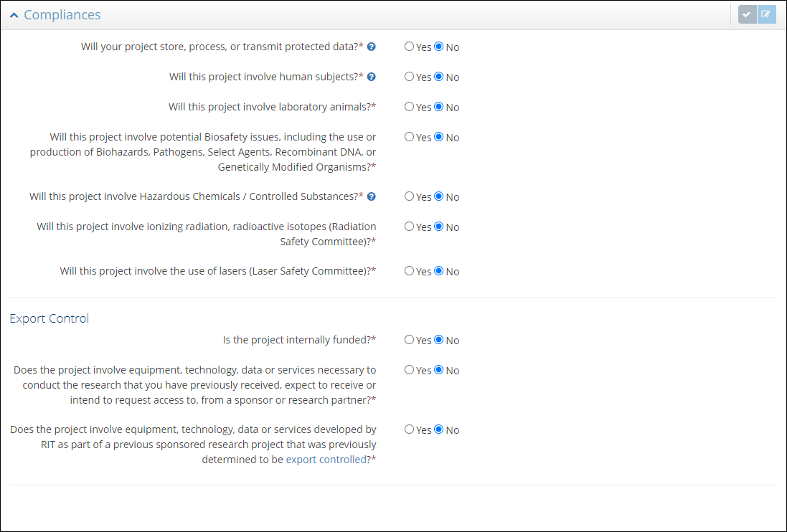Select Yes for human subjects involvement

(409, 77)
